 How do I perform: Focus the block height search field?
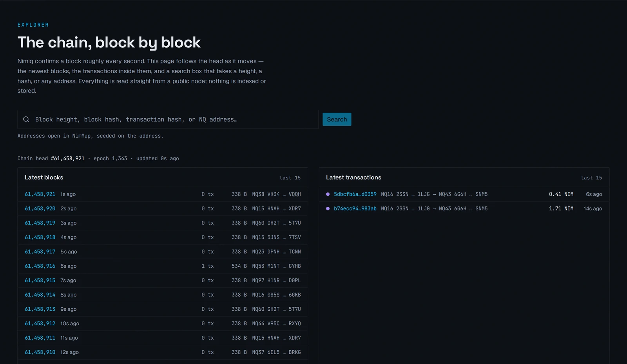coord(168,120)
